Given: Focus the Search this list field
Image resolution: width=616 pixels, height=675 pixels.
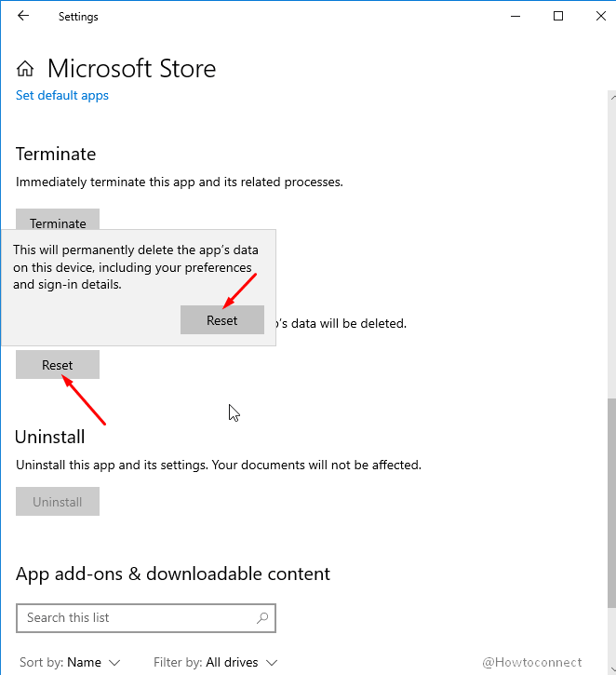Looking at the screenshot, I should click(146, 618).
